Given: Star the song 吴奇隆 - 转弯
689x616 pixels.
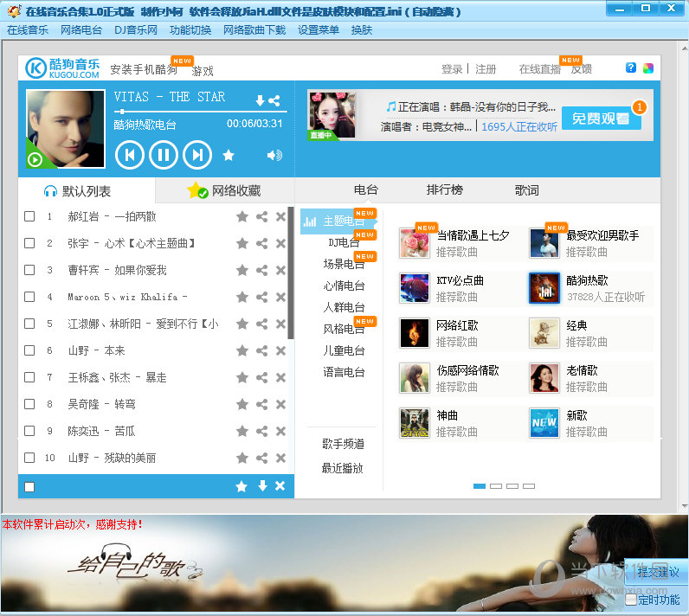Looking at the screenshot, I should tap(242, 404).
